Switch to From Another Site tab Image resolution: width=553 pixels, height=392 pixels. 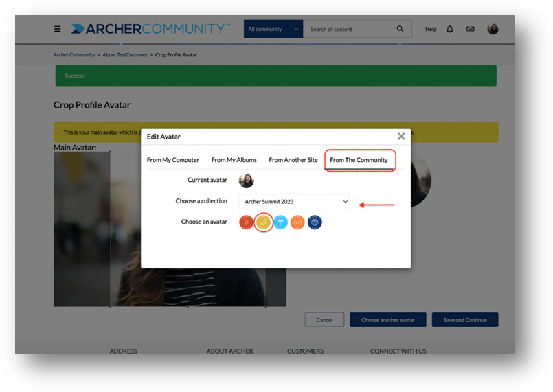[293, 160]
